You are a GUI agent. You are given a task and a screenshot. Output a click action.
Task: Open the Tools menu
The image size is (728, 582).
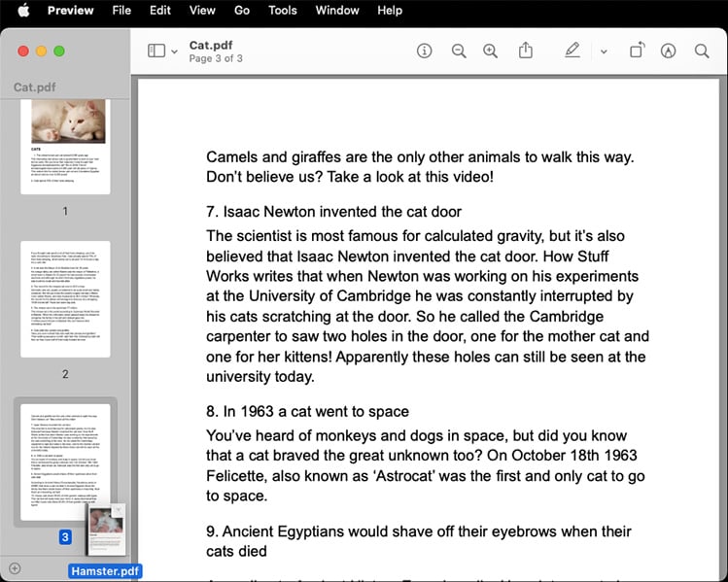283,11
